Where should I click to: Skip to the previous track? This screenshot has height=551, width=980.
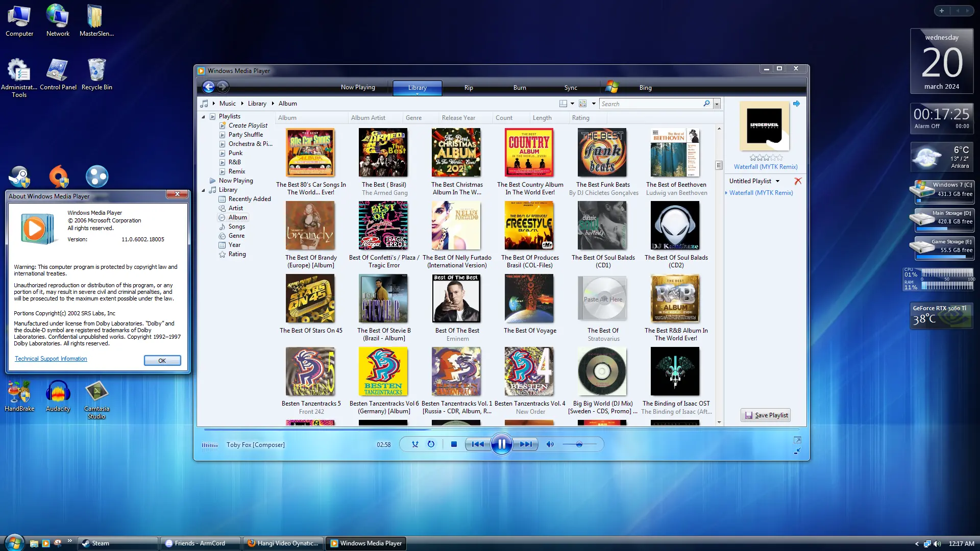pyautogui.click(x=478, y=444)
